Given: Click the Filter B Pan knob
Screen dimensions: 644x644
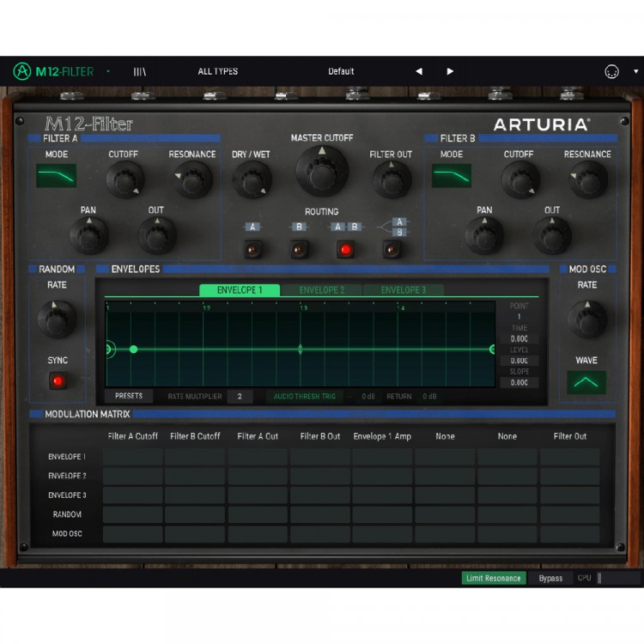Looking at the screenshot, I should [484, 236].
